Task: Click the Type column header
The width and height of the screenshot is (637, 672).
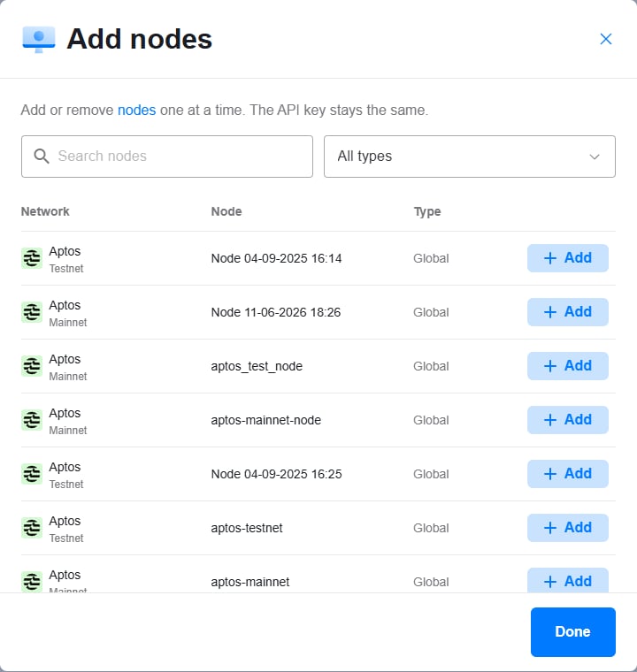Action: click(427, 211)
